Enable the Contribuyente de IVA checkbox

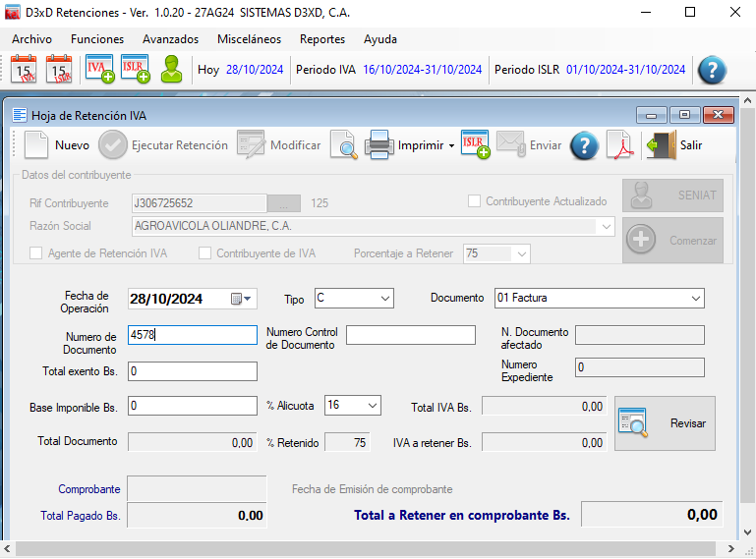[x=204, y=253]
